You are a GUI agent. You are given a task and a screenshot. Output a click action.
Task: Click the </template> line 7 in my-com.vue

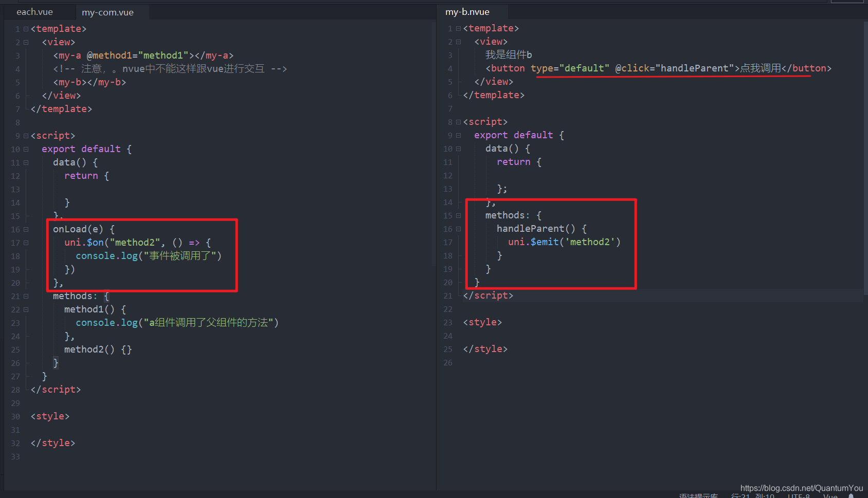click(x=61, y=109)
